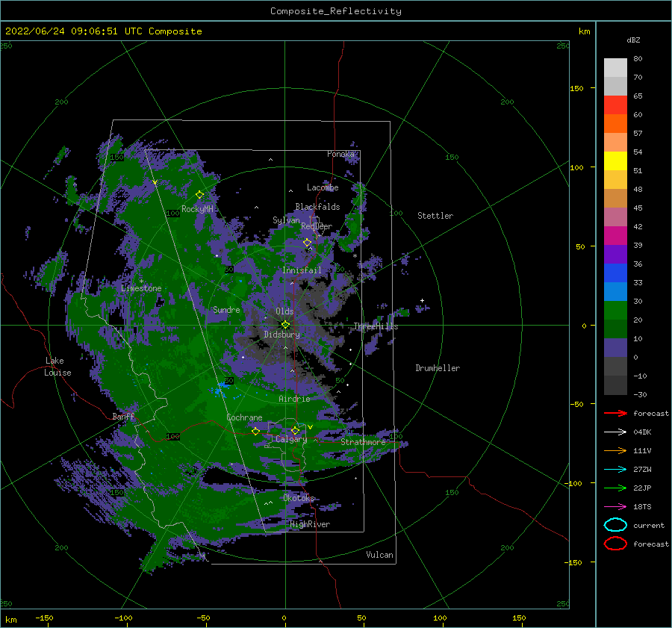Screen dimensions: 672x628
Task: Click the Limestone label
Action: pyautogui.click(x=141, y=288)
